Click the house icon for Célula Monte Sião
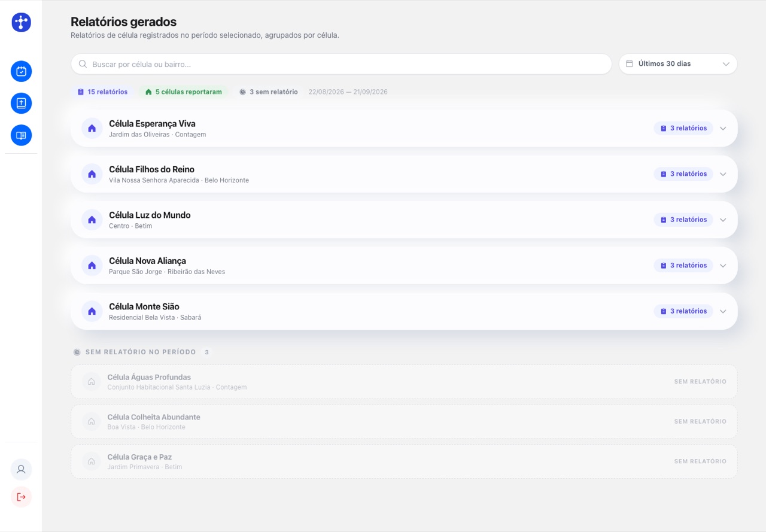 pyautogui.click(x=92, y=311)
